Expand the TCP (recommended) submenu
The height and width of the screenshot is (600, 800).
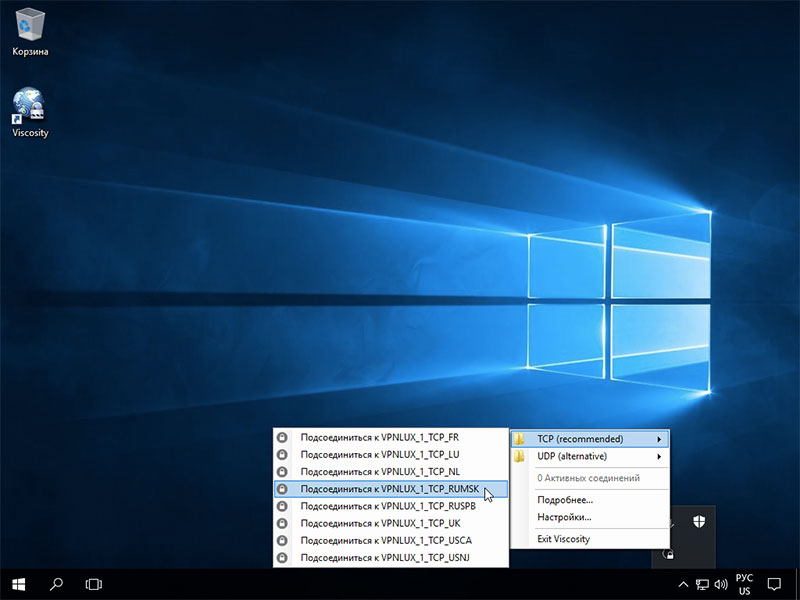click(x=590, y=439)
